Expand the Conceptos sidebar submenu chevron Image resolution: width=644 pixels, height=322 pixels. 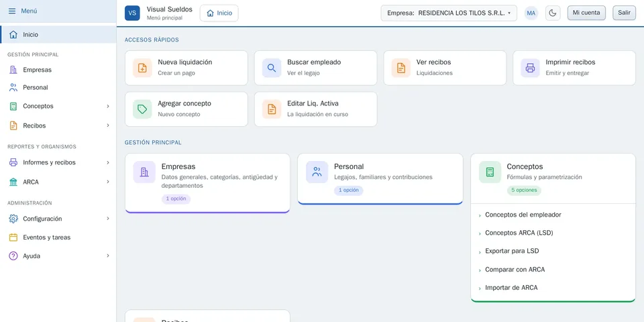coord(108,106)
